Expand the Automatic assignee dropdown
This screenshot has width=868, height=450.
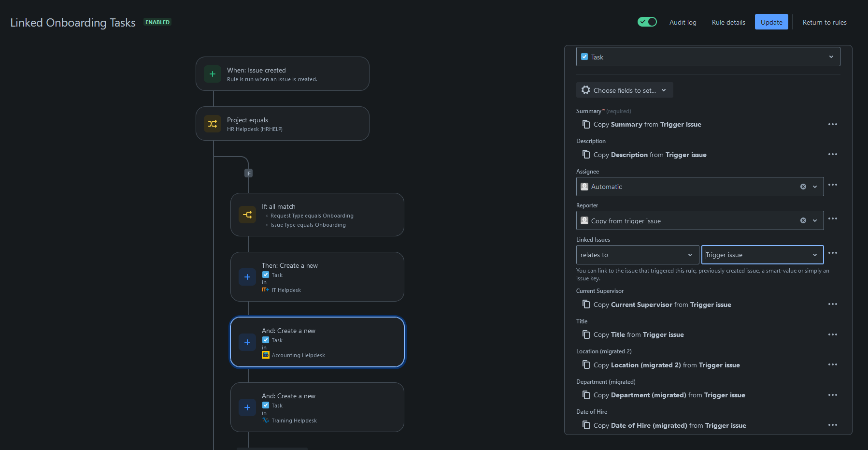click(x=815, y=187)
